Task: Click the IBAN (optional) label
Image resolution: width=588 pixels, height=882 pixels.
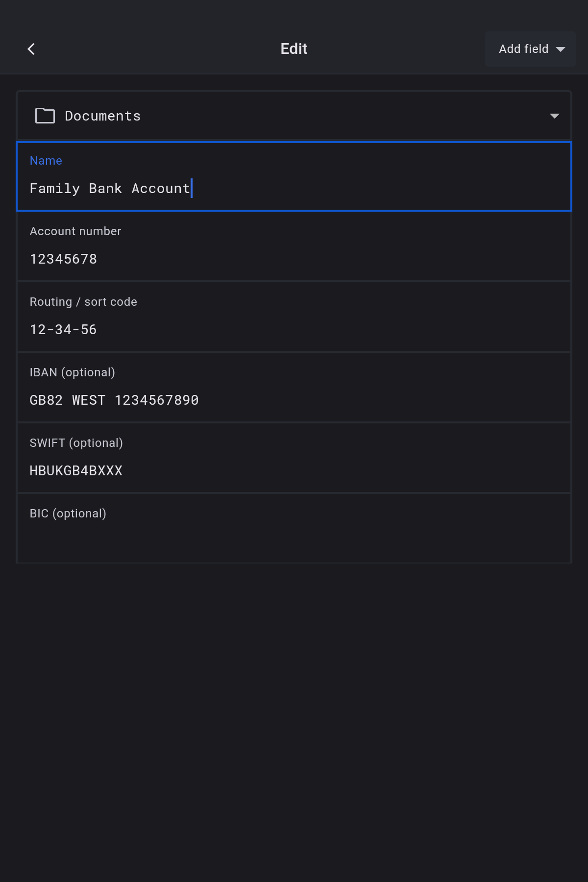Action: (72, 372)
